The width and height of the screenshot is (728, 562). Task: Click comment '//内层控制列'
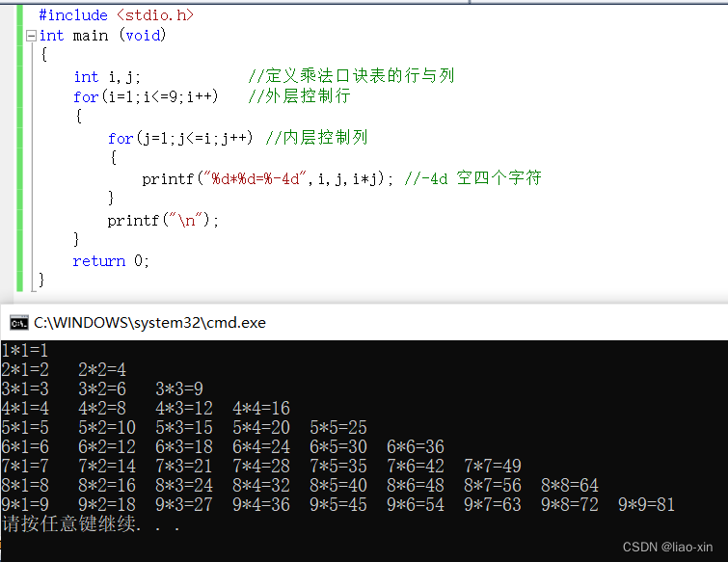click(x=316, y=138)
